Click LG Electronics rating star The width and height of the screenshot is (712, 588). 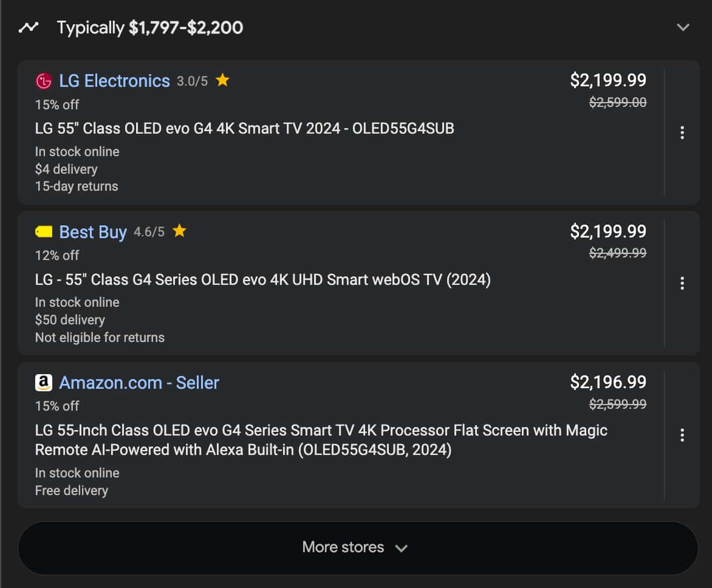pos(222,80)
